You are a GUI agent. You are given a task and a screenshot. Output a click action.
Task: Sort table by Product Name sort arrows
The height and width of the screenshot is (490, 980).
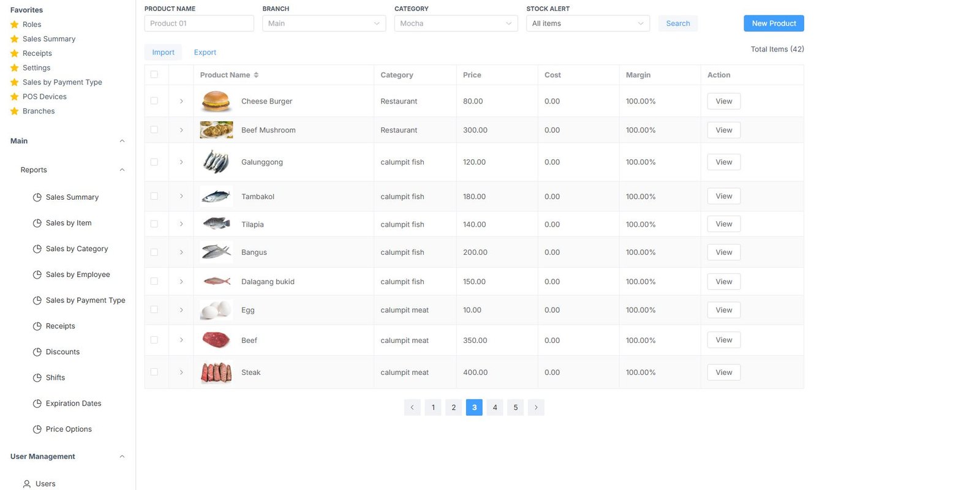256,75
